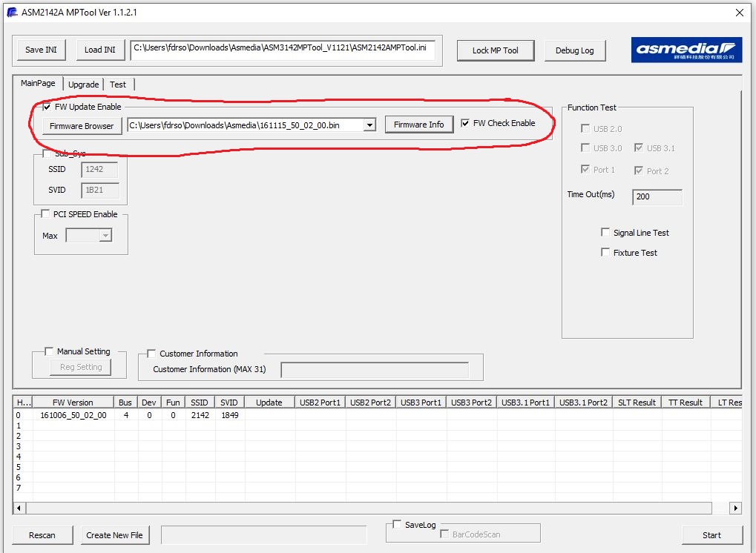Toggle the Port 1 checkbox
The image size is (756, 553).
pos(585,169)
